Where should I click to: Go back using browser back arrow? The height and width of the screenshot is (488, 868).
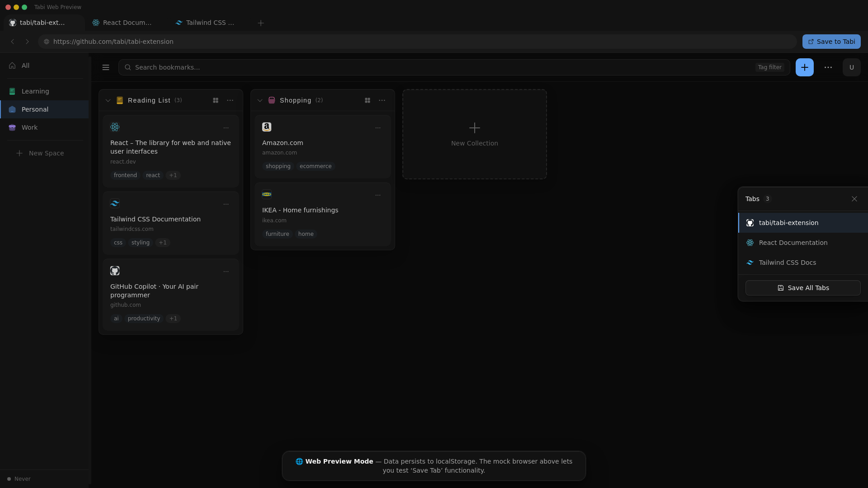[x=13, y=42]
